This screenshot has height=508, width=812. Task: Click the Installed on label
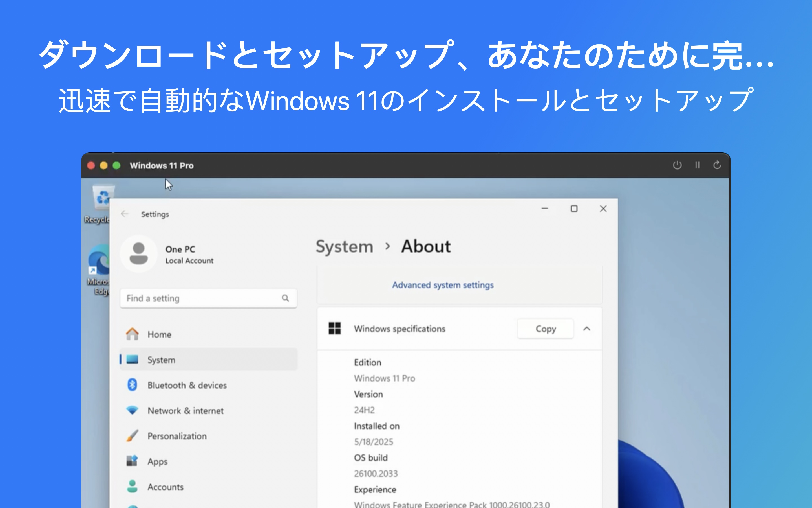(377, 426)
